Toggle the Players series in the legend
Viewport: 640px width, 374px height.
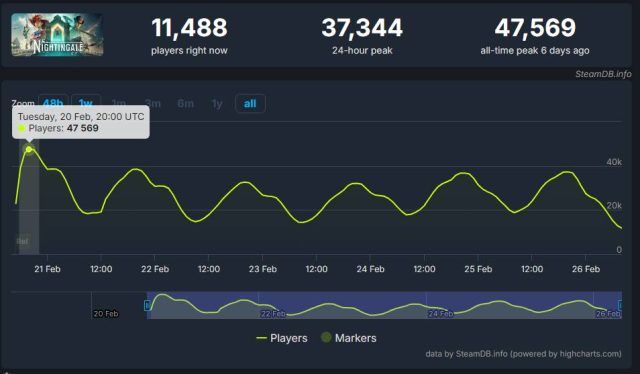(x=282, y=338)
